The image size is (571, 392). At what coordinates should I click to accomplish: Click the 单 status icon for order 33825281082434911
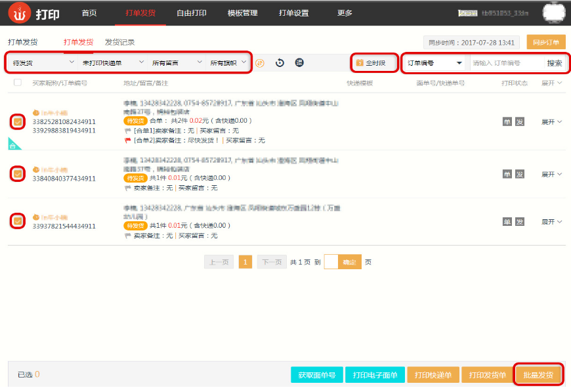click(x=507, y=121)
